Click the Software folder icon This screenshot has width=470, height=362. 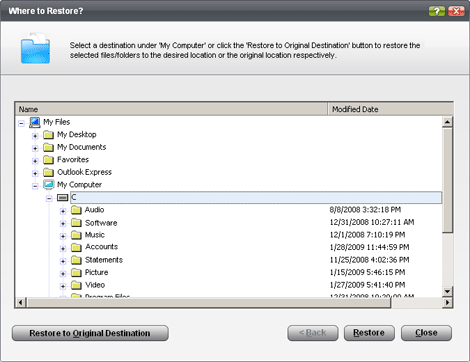76,223
